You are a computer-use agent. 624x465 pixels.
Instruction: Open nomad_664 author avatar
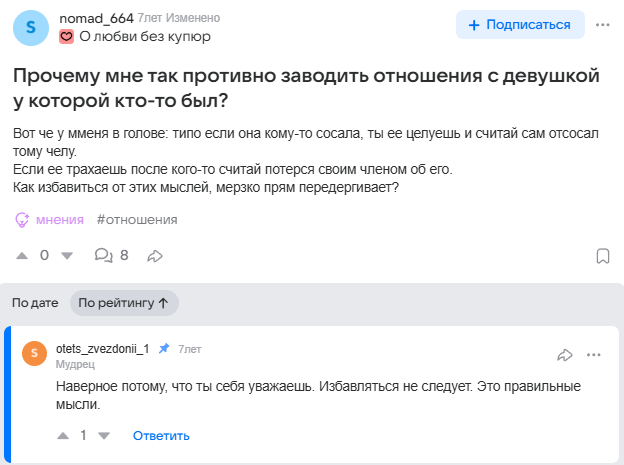pyautogui.click(x=31, y=28)
